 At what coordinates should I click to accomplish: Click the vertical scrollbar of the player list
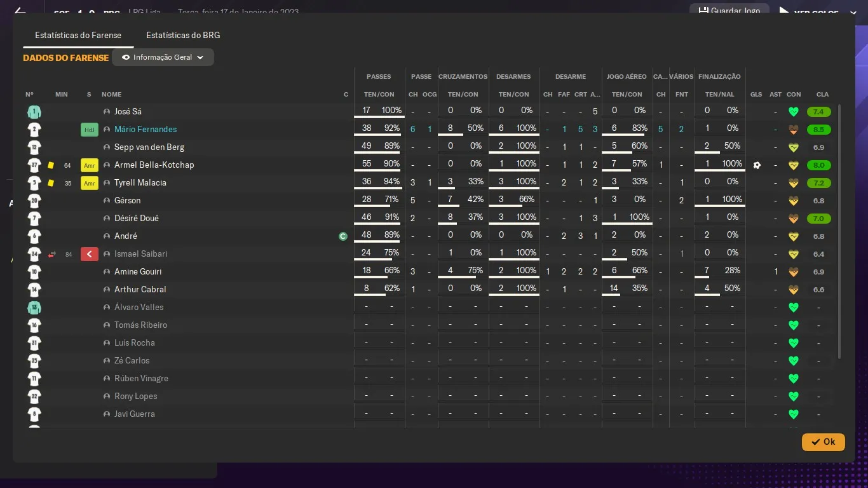(839, 232)
